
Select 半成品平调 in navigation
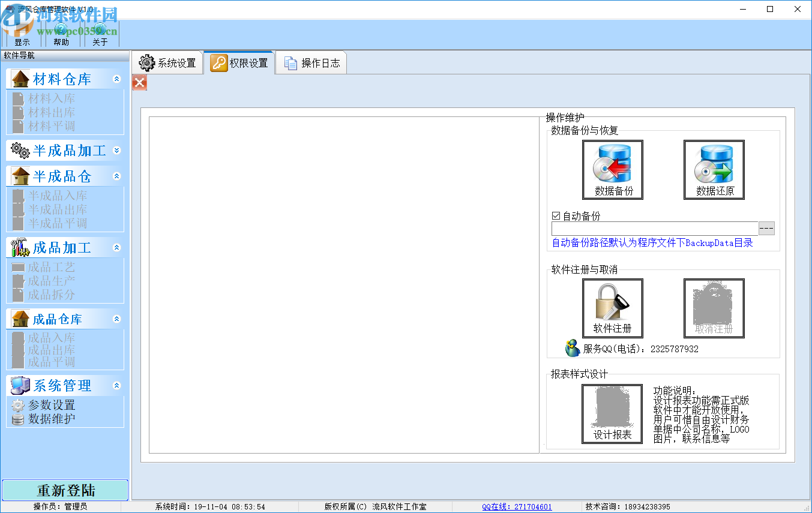tap(58, 223)
